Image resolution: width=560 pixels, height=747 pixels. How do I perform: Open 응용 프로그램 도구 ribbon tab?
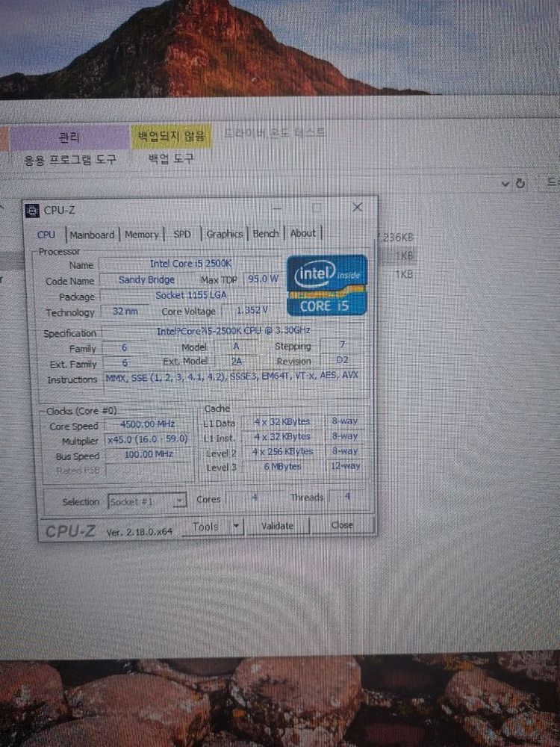point(70,159)
